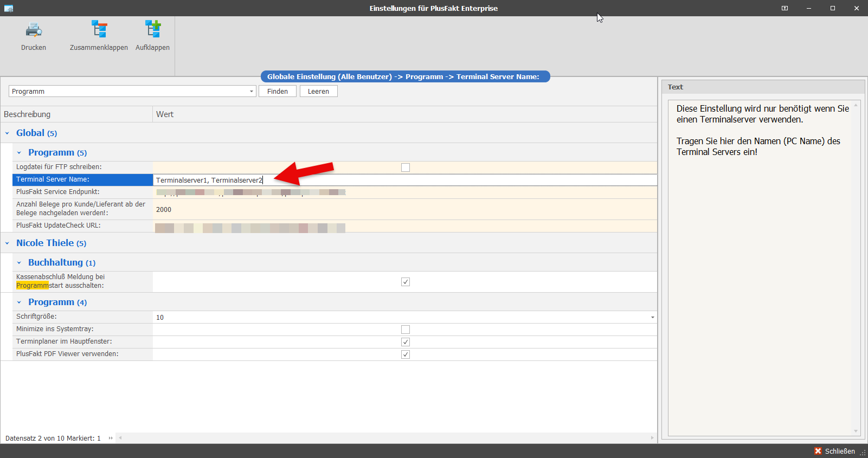The height and width of the screenshot is (458, 868).
Task: Click the Datensatz 2 von 10 status text
Action: click(x=53, y=438)
